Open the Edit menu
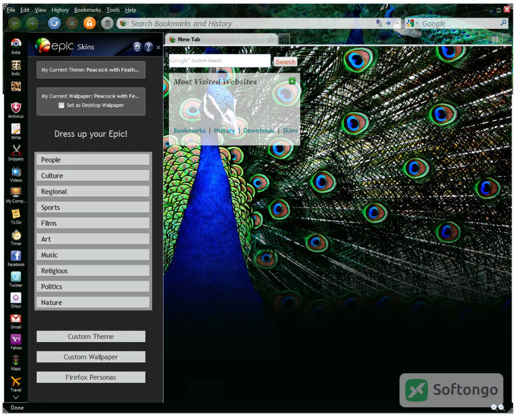 [25, 10]
